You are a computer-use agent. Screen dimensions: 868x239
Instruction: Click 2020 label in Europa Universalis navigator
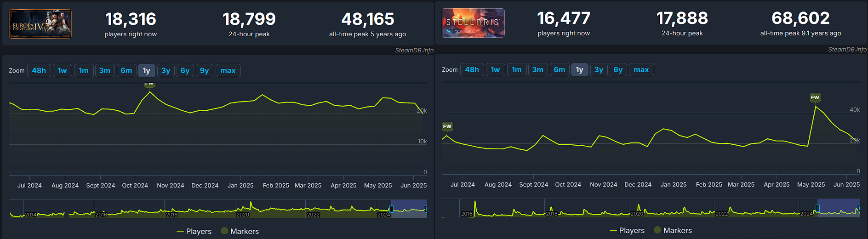(x=243, y=215)
